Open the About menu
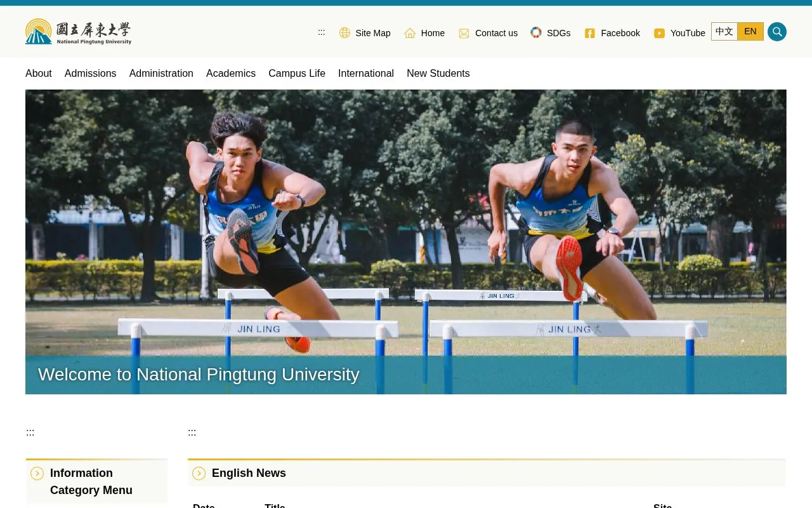Viewport: 812px width, 508px height. pos(39,74)
